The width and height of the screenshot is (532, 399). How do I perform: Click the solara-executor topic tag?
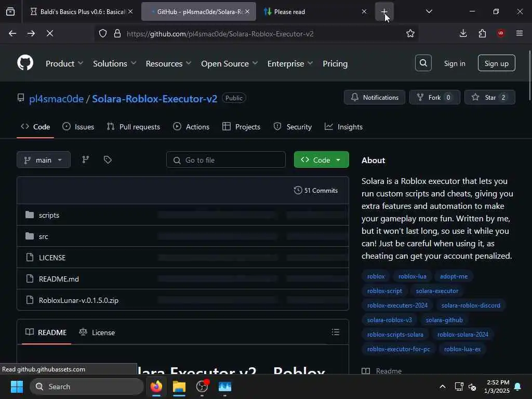437,291
